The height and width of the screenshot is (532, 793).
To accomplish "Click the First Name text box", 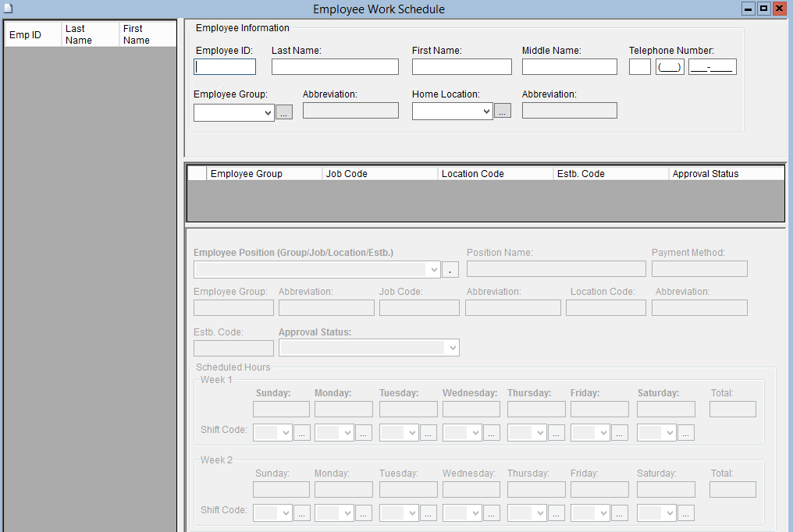I will click(461, 67).
